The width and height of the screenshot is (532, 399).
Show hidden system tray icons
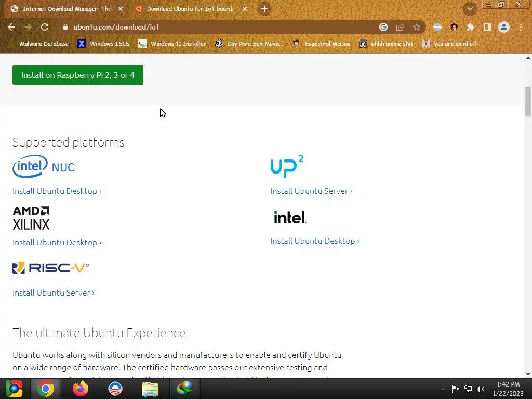pyautogui.click(x=443, y=389)
